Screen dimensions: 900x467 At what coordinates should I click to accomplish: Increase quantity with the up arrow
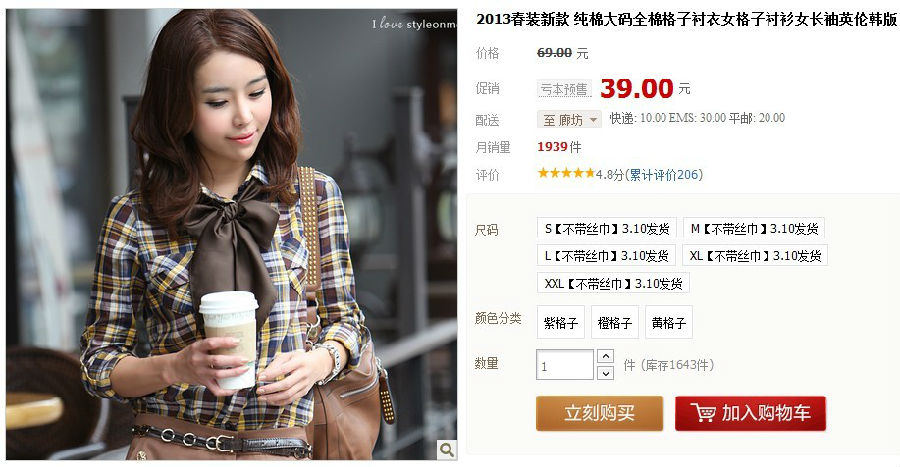[605, 356]
